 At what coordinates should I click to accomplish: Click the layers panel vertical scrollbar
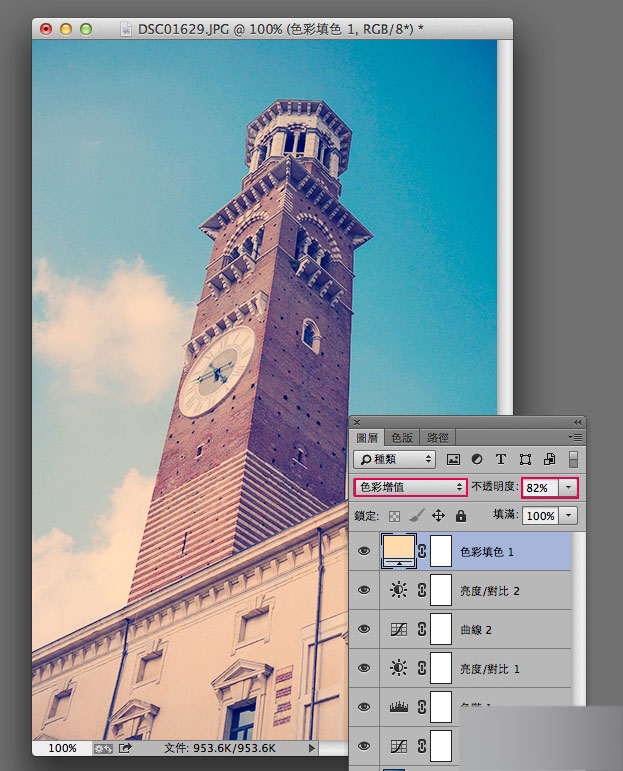point(579,620)
